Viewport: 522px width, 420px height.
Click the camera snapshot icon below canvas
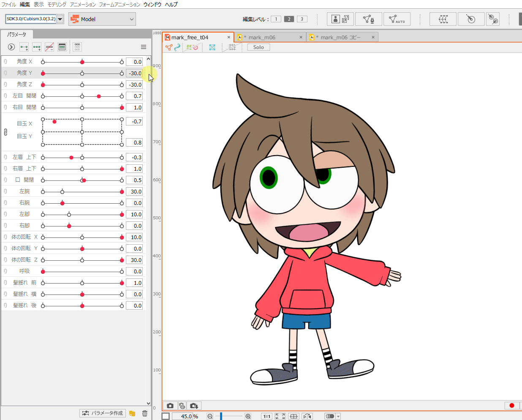point(170,406)
